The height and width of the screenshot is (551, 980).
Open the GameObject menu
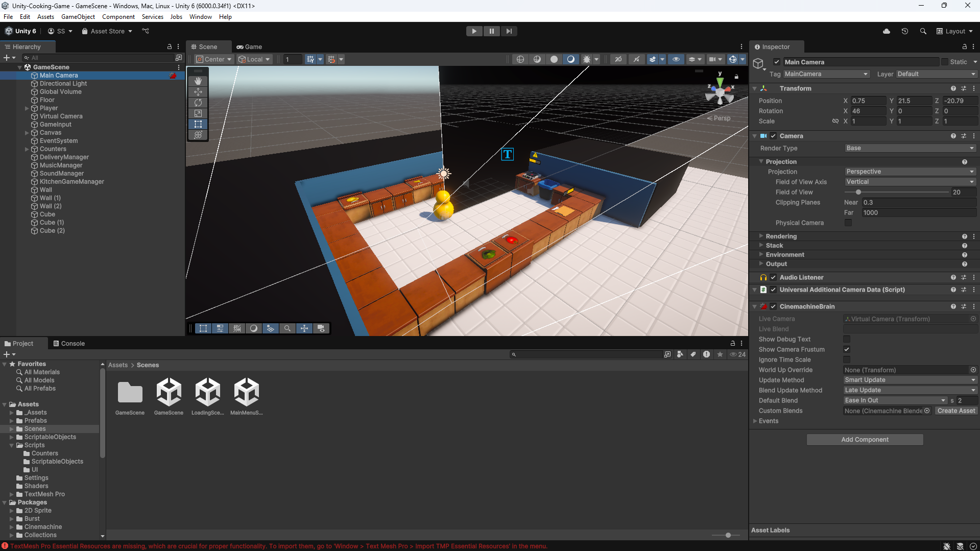pyautogui.click(x=78, y=17)
